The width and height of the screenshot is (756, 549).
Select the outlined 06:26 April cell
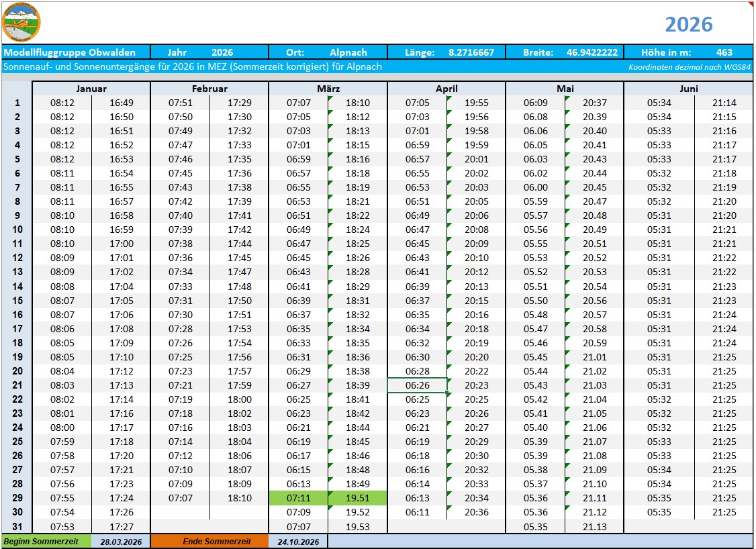tap(417, 385)
